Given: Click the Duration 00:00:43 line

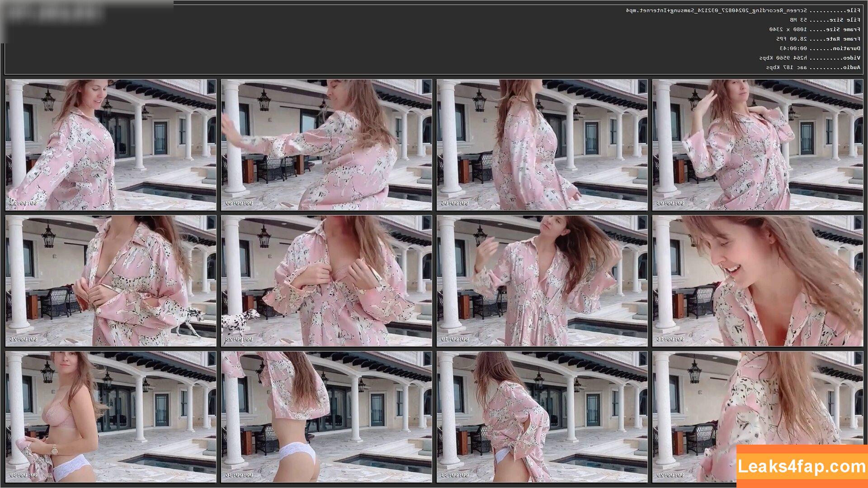Looking at the screenshot, I should pos(820,48).
